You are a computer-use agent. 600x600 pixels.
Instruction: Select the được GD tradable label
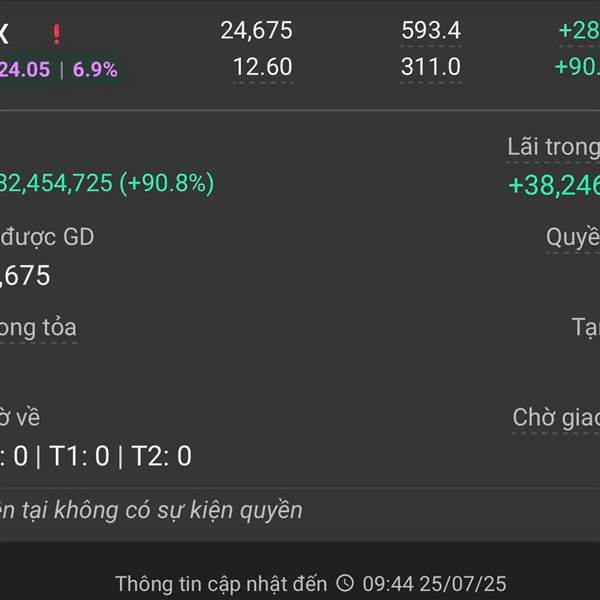(x=47, y=237)
